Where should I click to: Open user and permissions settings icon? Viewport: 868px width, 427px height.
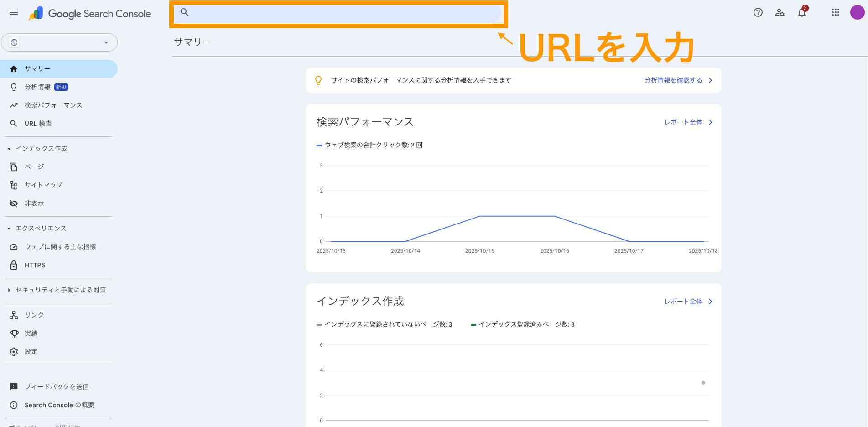pos(780,13)
